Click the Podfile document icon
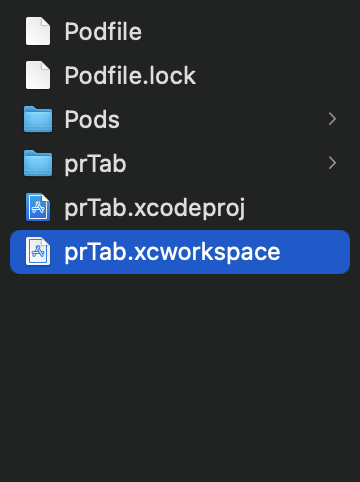 coord(38,31)
